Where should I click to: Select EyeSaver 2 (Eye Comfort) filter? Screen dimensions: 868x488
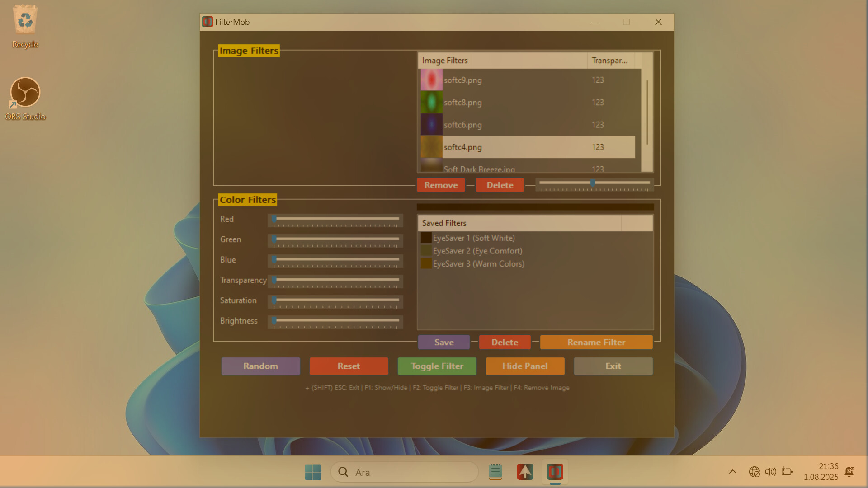point(477,251)
